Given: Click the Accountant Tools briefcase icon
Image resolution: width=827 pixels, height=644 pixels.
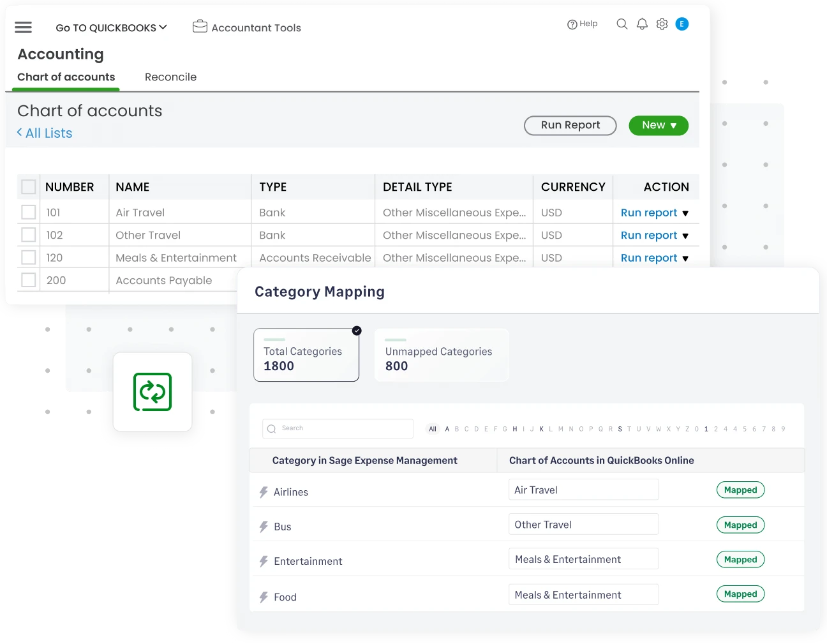Looking at the screenshot, I should coord(199,26).
